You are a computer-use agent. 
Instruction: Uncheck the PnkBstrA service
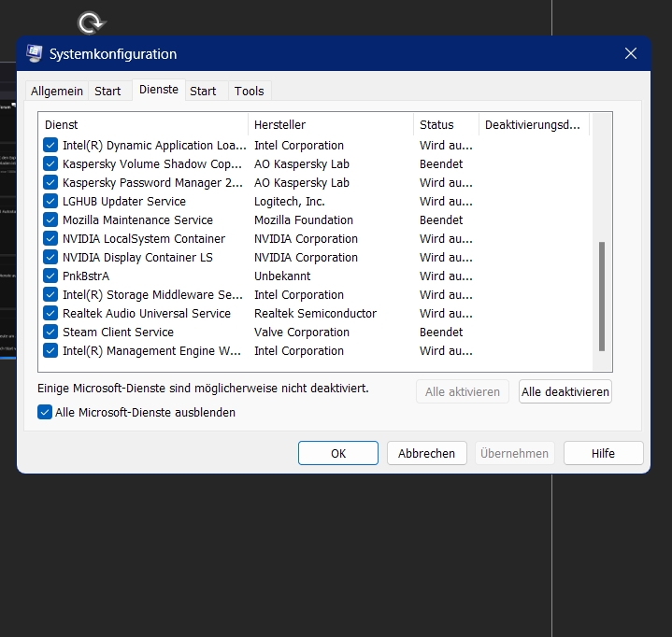[x=50, y=276]
